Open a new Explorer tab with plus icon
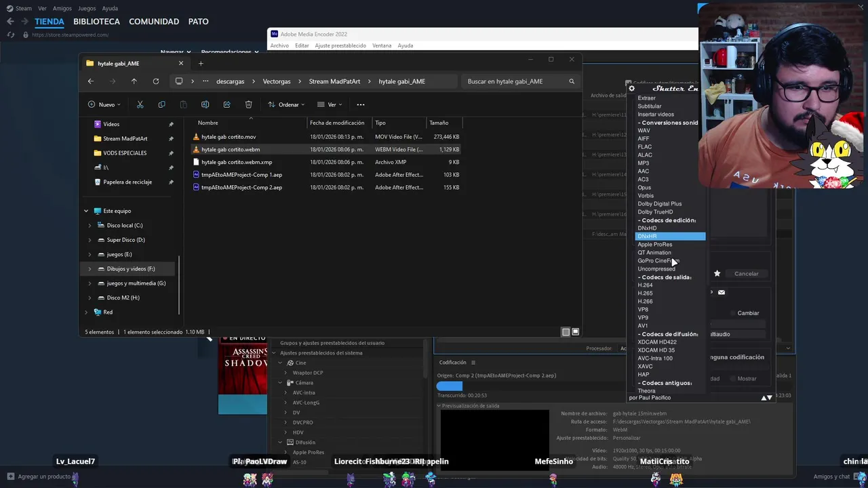This screenshot has height=488, width=868. click(x=201, y=64)
